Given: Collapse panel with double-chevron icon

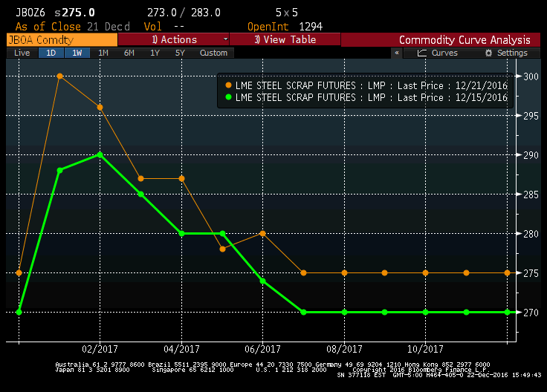Looking at the screenshot, I should 397,53.
